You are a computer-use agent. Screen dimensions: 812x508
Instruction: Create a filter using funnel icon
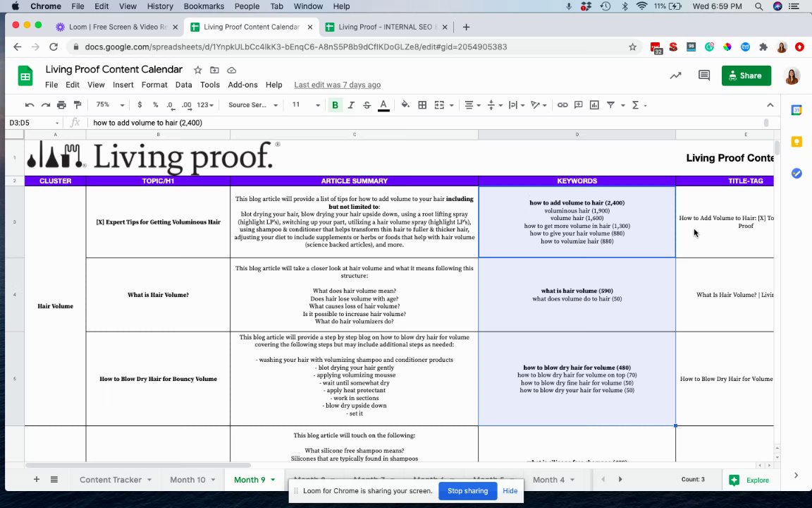coord(610,105)
